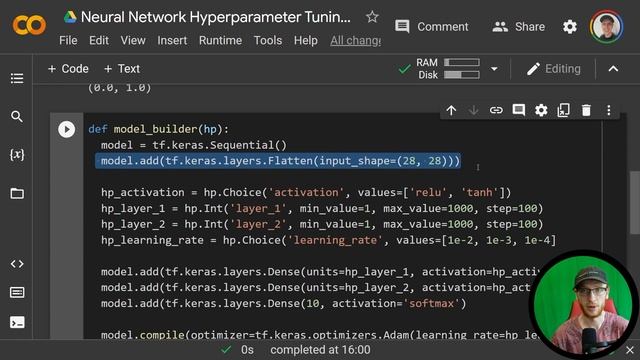Open the Terminal icon in sidebar
Viewport: 640px width, 360px height.
[x=17, y=322]
